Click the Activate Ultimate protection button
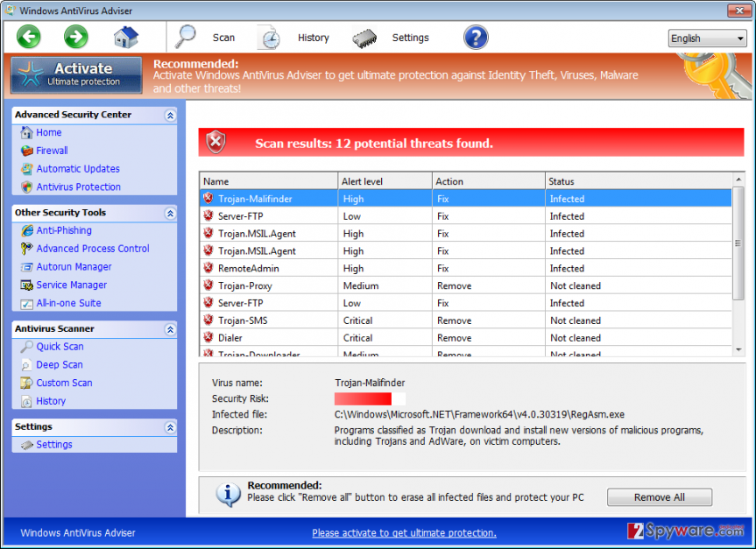 [77, 75]
